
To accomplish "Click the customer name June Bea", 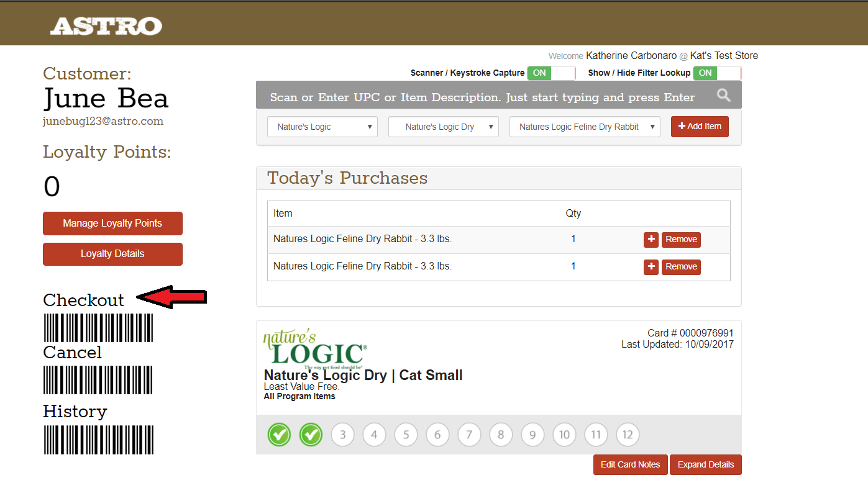I will coord(106,99).
